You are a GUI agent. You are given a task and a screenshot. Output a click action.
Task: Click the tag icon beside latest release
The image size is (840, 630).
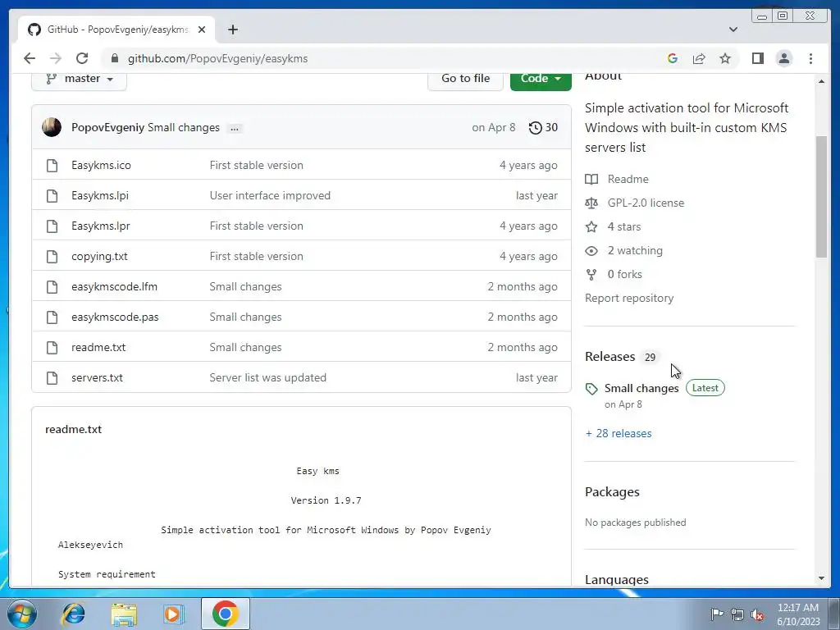tap(591, 389)
